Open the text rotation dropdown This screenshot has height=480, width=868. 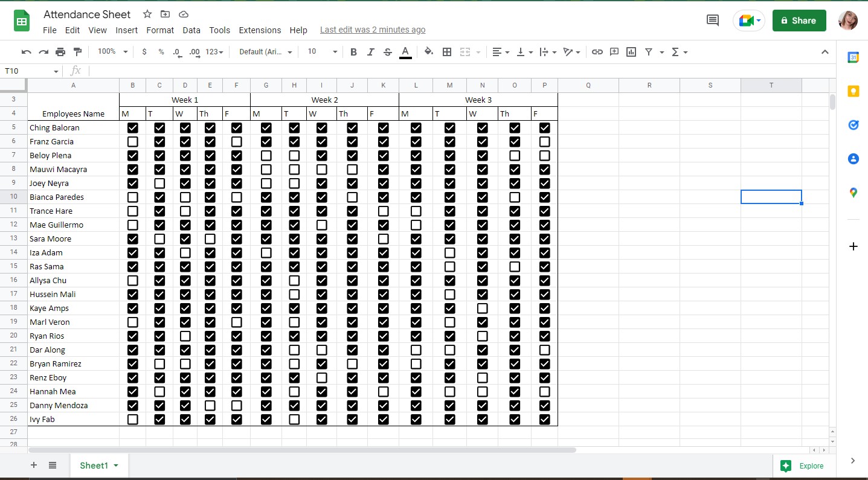pos(572,52)
